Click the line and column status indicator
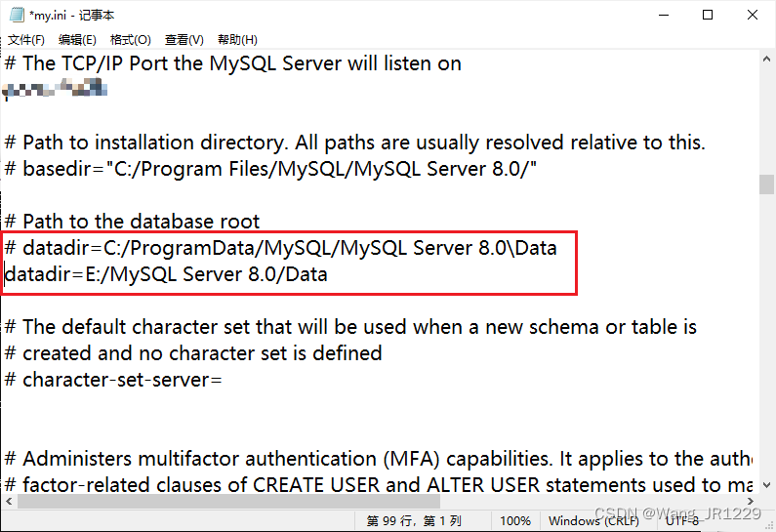 coord(414,521)
